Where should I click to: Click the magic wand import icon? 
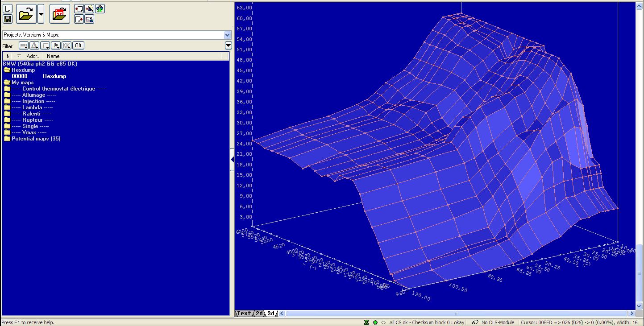(x=89, y=8)
